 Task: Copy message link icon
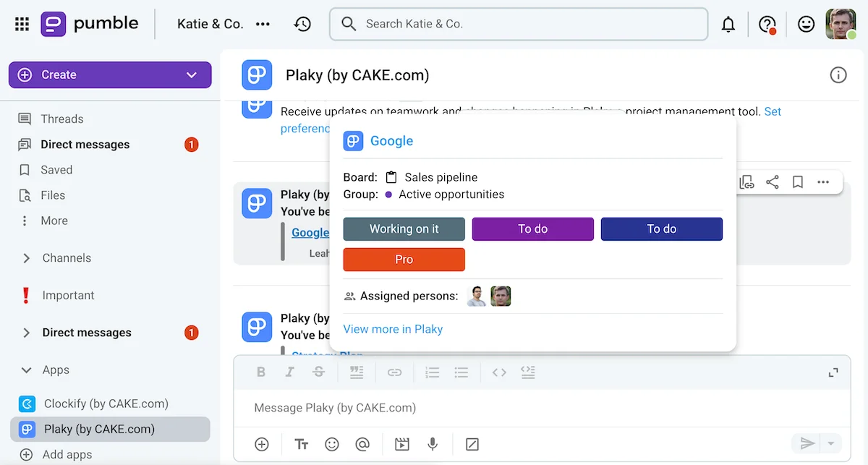click(746, 182)
